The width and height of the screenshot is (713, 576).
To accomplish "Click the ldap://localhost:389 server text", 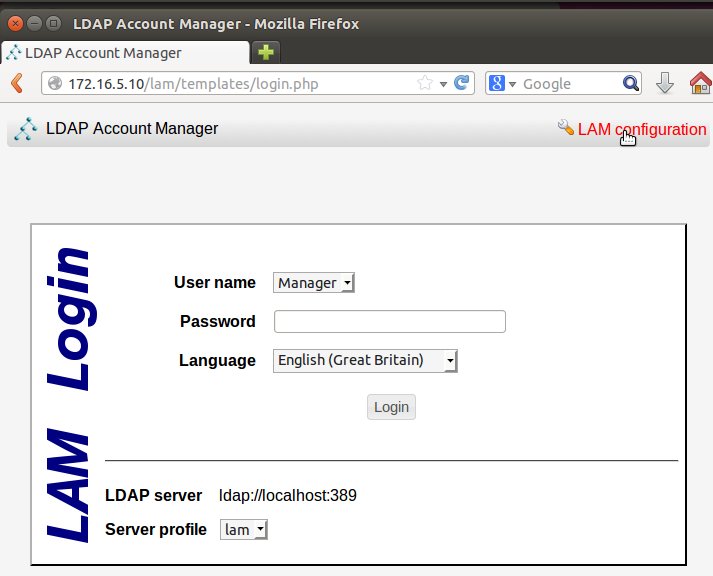I will (288, 495).
